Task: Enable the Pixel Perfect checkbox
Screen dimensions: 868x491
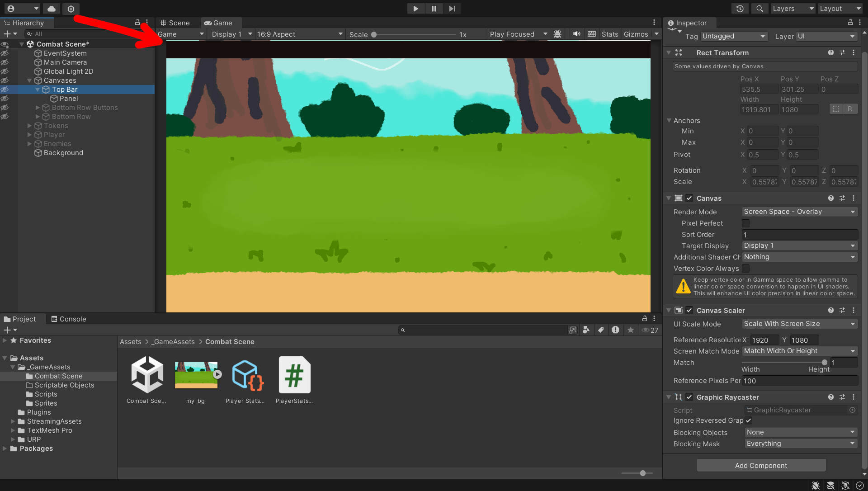Action: click(745, 223)
